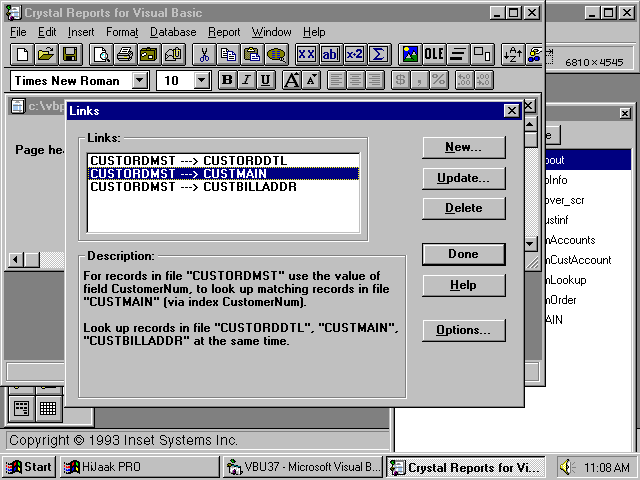
Task: Insert a summary with the Sigma icon
Action: [x=379, y=54]
